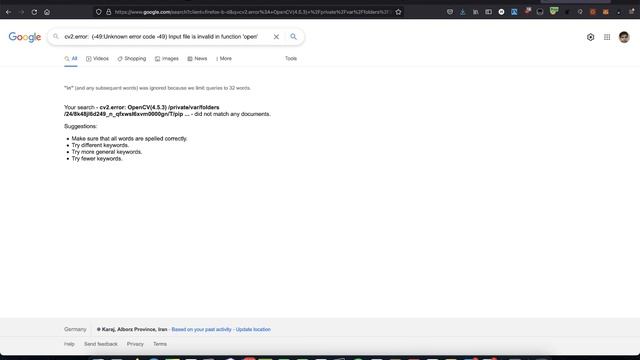Click 'Make sure that all words are spelled correctly'
640x360 pixels.
point(129,139)
